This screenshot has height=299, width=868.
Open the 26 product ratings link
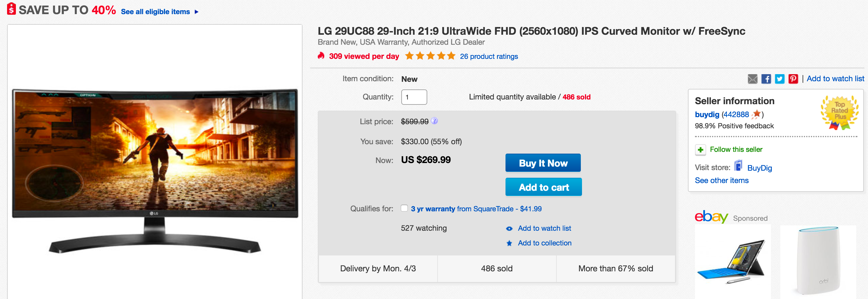pos(489,57)
